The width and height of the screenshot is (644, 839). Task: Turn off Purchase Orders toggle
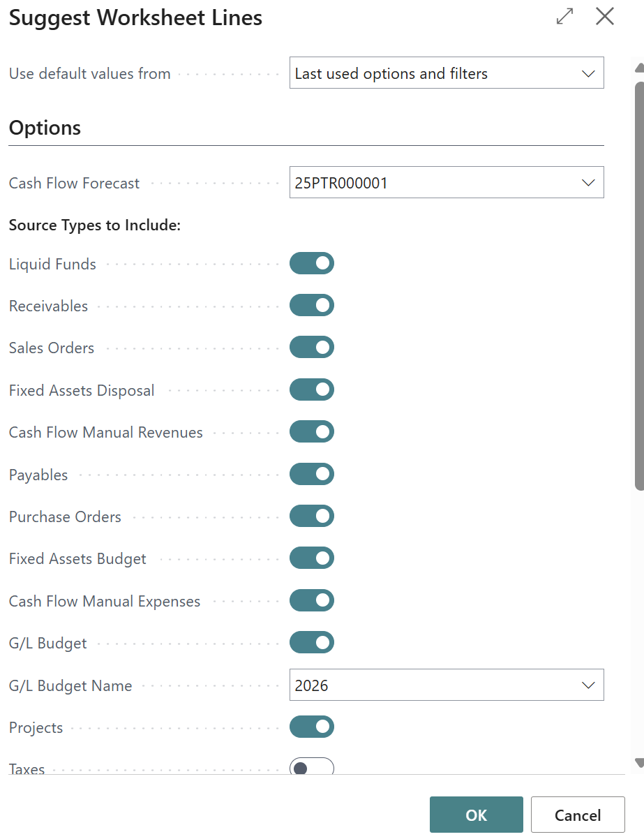tap(312, 517)
